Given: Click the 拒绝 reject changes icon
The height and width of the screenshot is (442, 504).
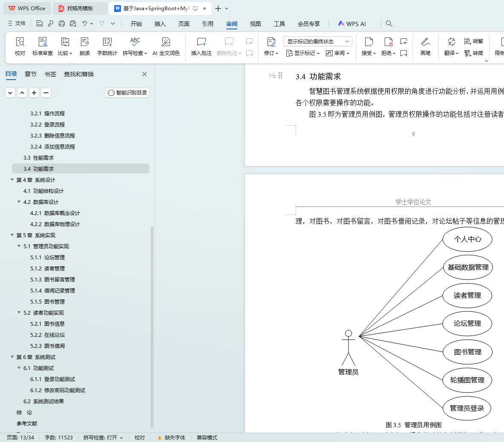Looking at the screenshot, I should coord(388,42).
